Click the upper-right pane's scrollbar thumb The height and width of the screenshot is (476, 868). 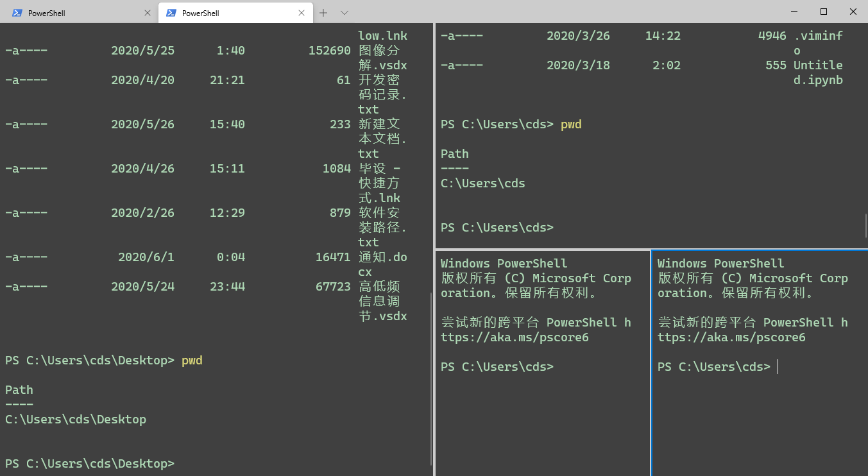click(866, 226)
